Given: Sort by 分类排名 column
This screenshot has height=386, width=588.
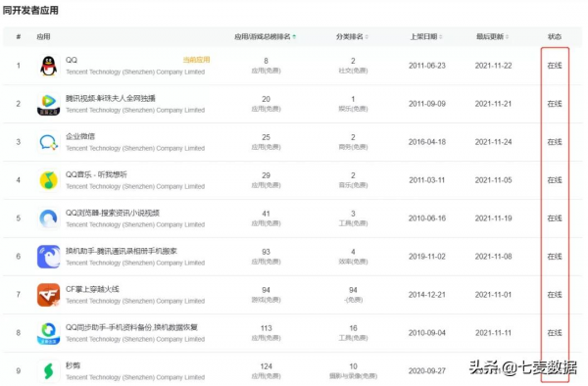Looking at the screenshot, I should pyautogui.click(x=352, y=36).
